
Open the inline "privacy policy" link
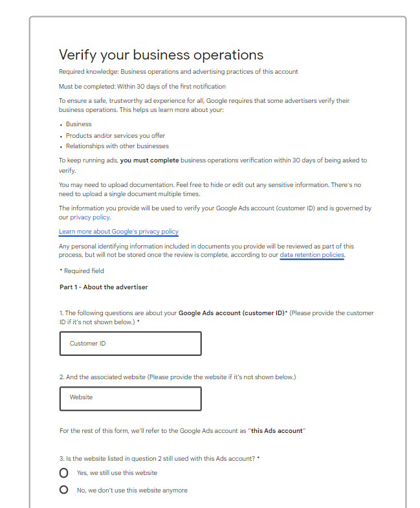(x=90, y=217)
